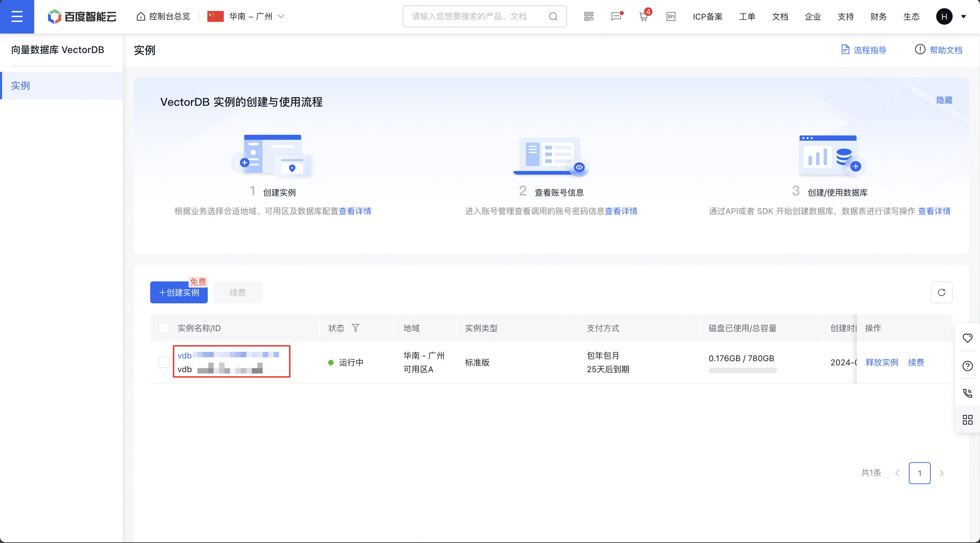Open 查看详情 under 创建/使用数据库 step

coord(934,211)
